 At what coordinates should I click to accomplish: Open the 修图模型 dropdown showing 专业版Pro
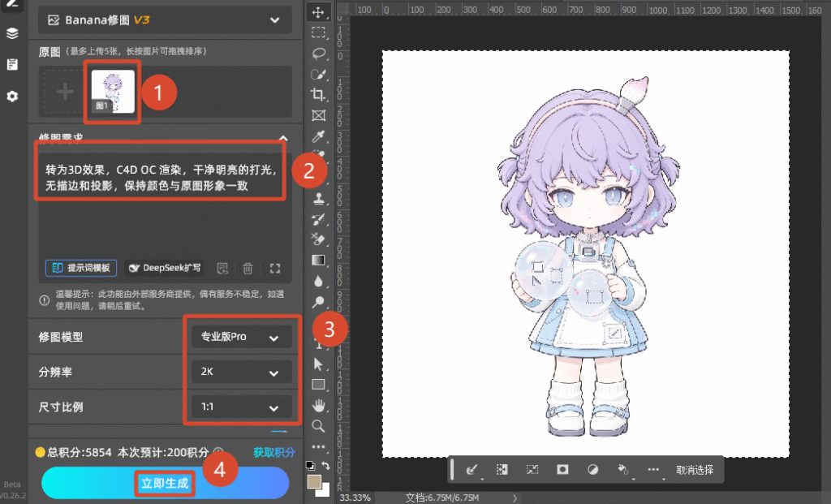(242, 337)
